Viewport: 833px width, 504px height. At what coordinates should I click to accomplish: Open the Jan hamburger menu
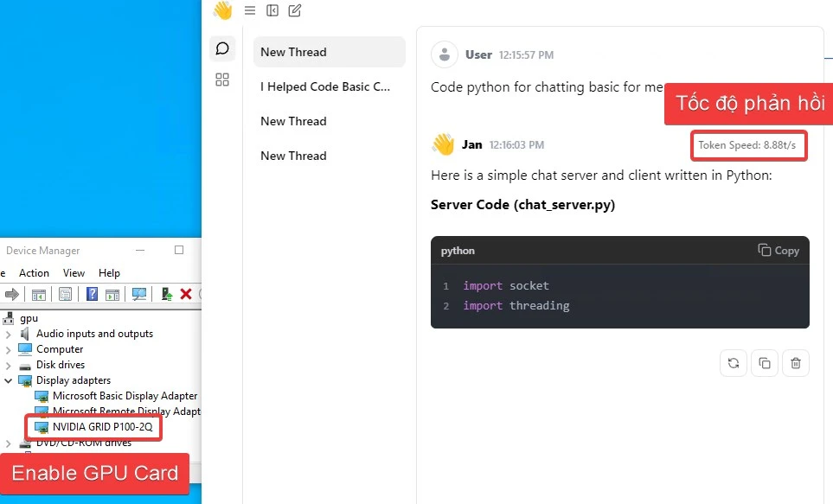coord(250,10)
